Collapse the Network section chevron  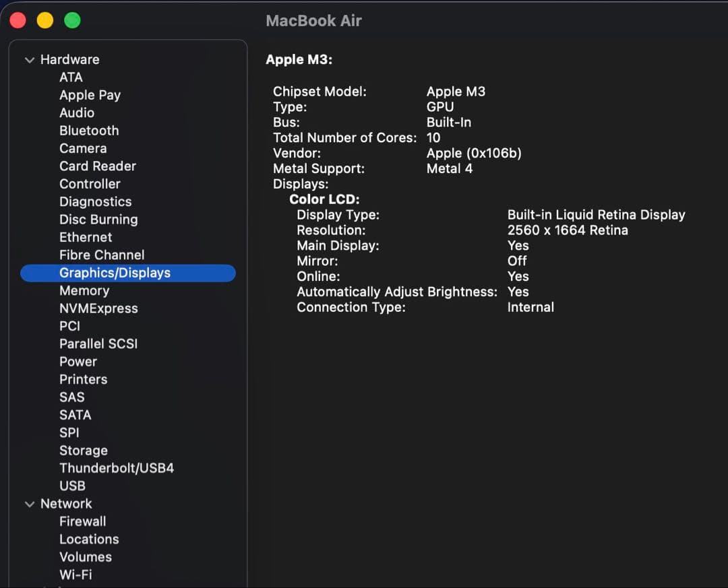30,504
